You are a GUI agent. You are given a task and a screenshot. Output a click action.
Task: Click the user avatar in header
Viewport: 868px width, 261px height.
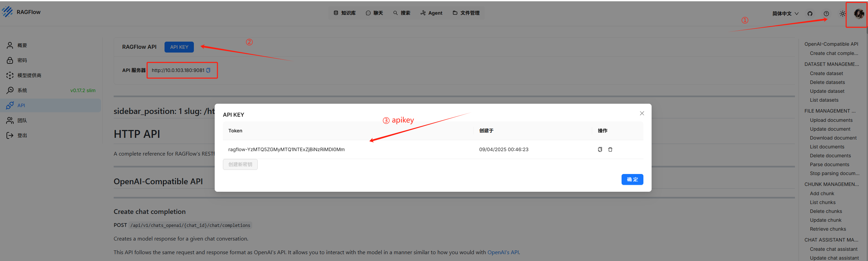pos(858,14)
